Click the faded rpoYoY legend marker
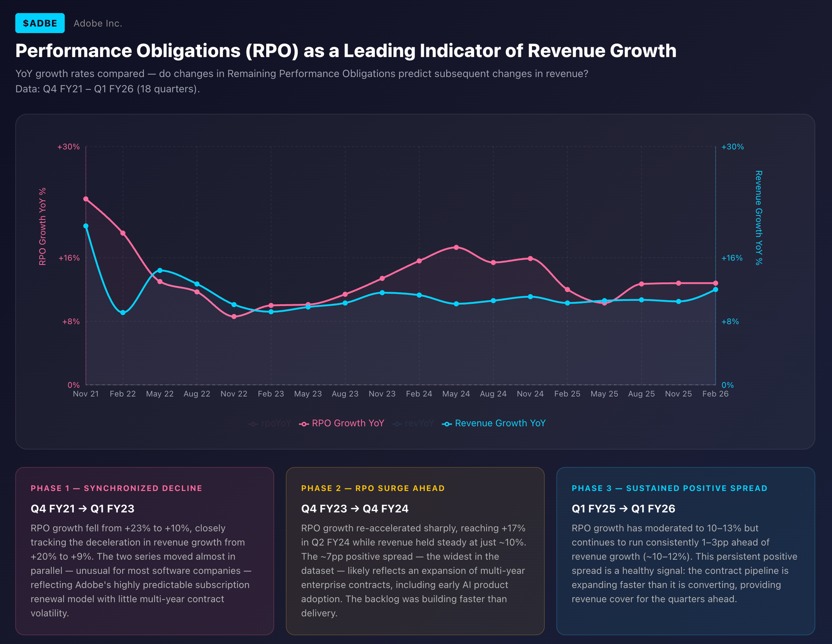Viewport: 832px width, 644px height. point(253,424)
